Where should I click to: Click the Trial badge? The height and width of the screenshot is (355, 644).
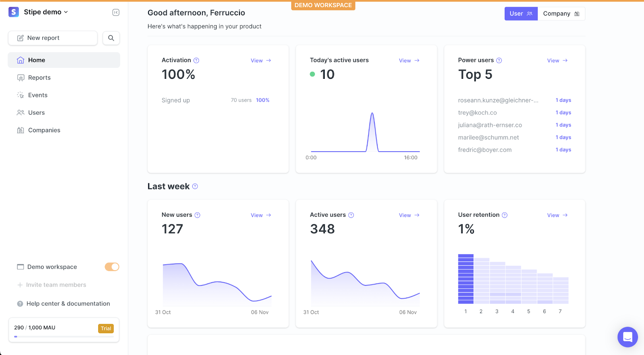[x=106, y=328]
